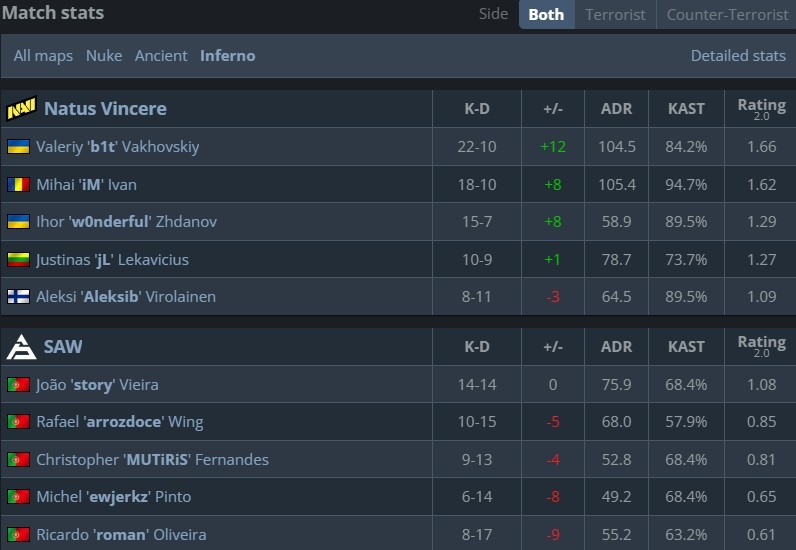This screenshot has height=550, width=796.
Task: Click the SAW team logo
Action: tap(22, 347)
